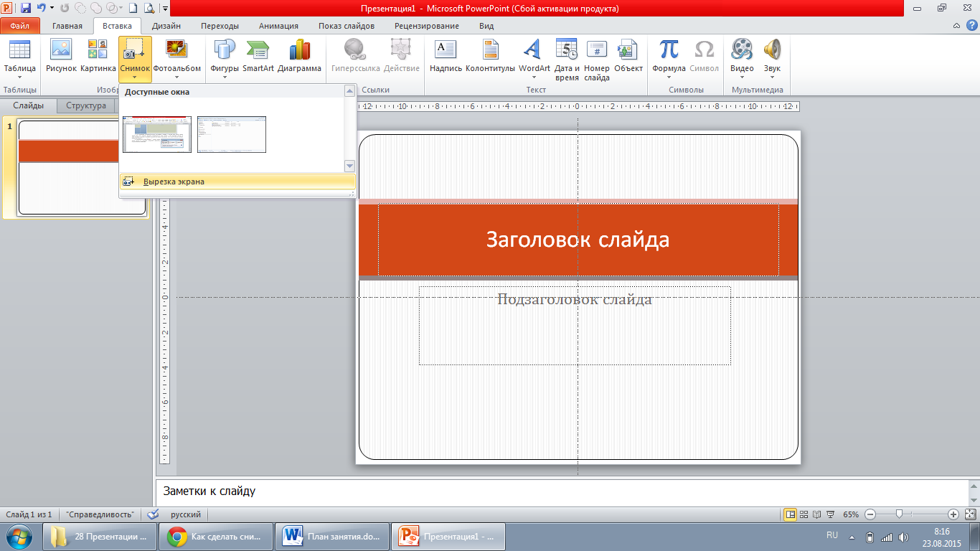
Task: Switch to the Дизайн ribbon tab
Action: 166,26
